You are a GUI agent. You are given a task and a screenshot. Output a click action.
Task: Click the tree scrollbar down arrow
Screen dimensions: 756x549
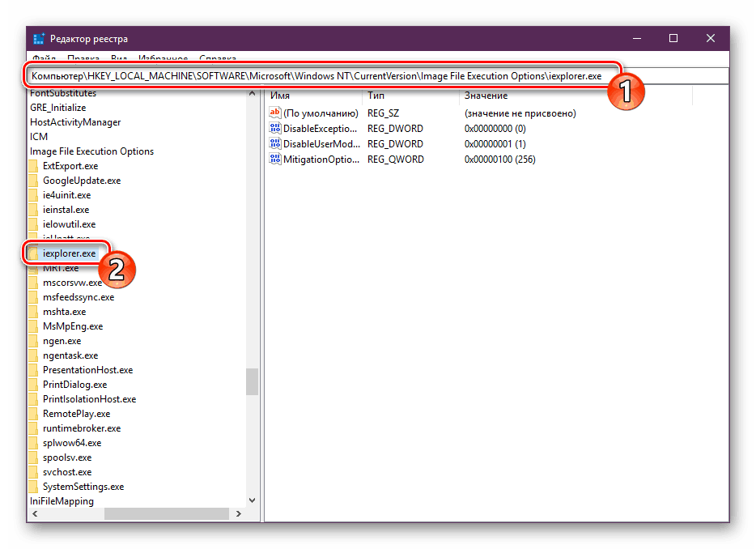253,500
